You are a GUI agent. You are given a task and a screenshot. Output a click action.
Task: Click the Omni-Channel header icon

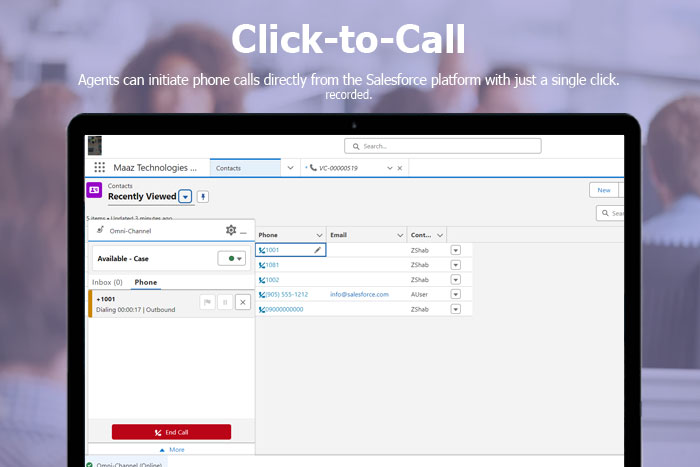[x=100, y=230]
